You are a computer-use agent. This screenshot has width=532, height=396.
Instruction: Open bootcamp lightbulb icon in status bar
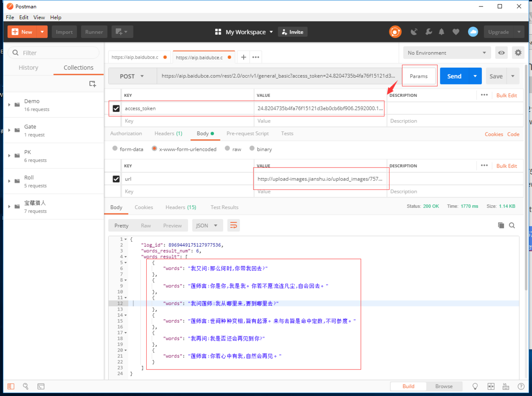click(475, 386)
